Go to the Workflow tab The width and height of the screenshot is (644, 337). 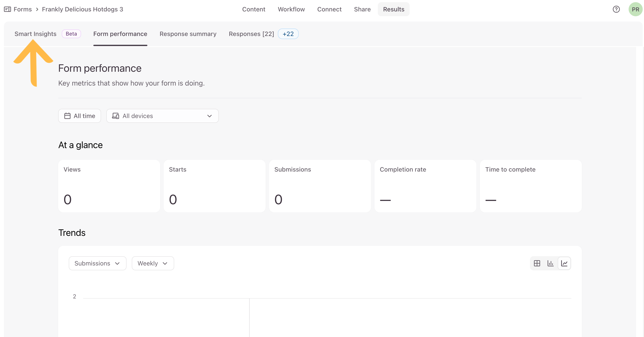coord(291,9)
